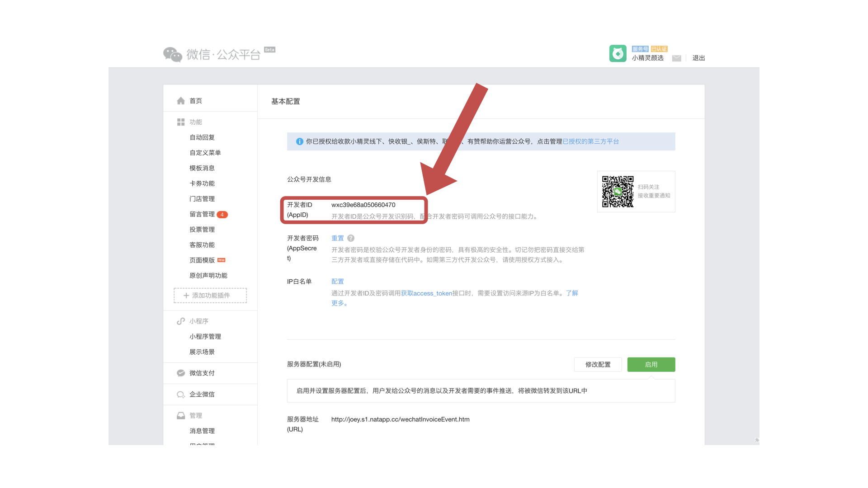
Task: Open 模板消息 in sidebar
Action: coord(202,168)
